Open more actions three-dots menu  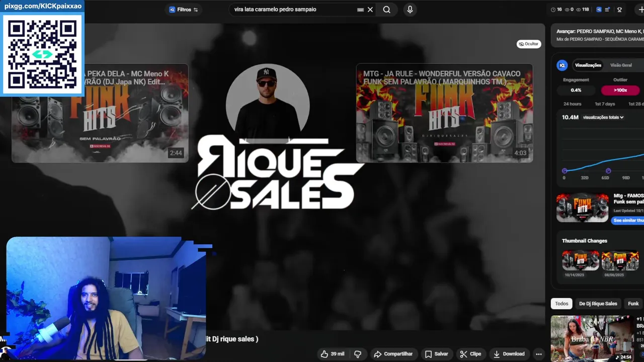pyautogui.click(x=539, y=354)
